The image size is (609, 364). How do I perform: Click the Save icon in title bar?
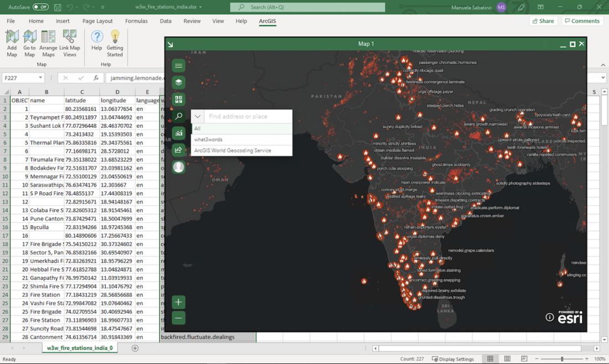click(58, 7)
